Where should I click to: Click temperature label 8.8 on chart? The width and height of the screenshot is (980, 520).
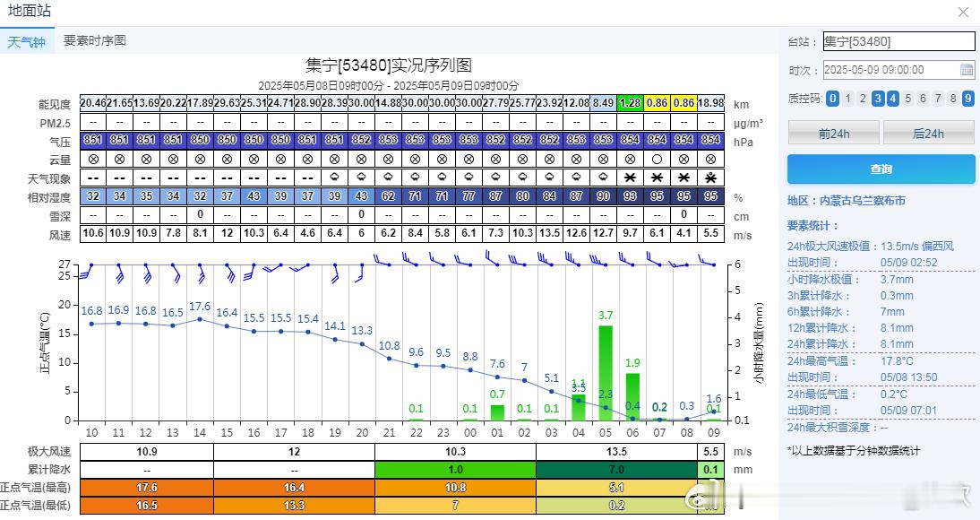tap(470, 356)
